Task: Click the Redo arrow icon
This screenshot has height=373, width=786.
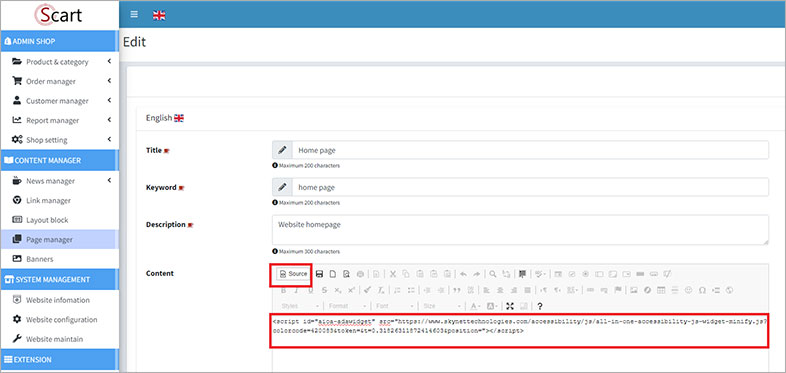Action: (477, 274)
